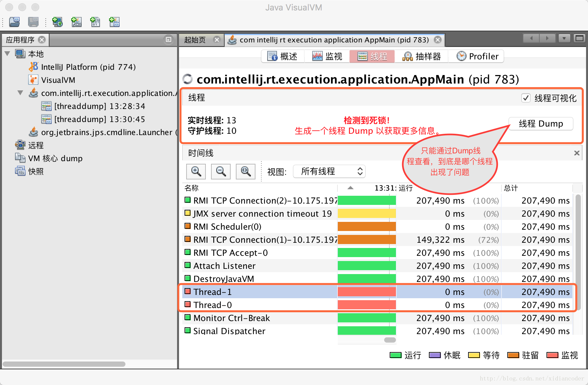Select the RMI TCP Accept-0 row

click(x=377, y=253)
